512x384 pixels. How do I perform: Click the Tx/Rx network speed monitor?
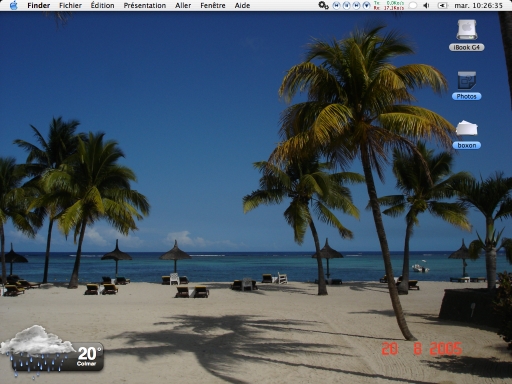[x=389, y=5]
